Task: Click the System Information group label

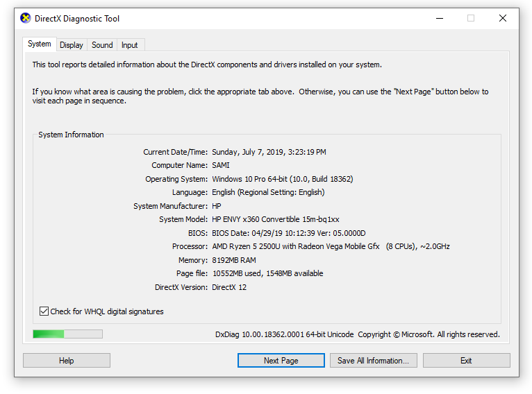Action: [71, 135]
